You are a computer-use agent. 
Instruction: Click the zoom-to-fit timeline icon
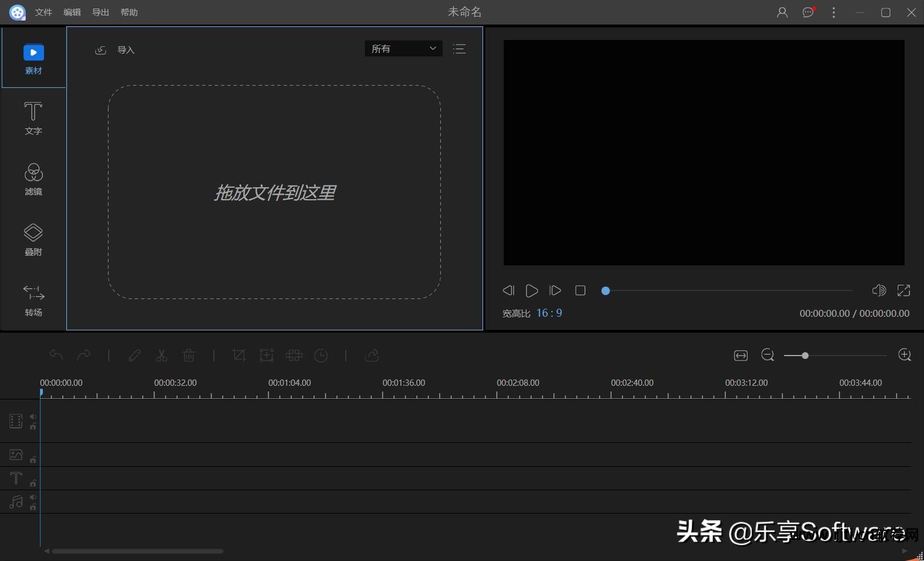(x=741, y=356)
